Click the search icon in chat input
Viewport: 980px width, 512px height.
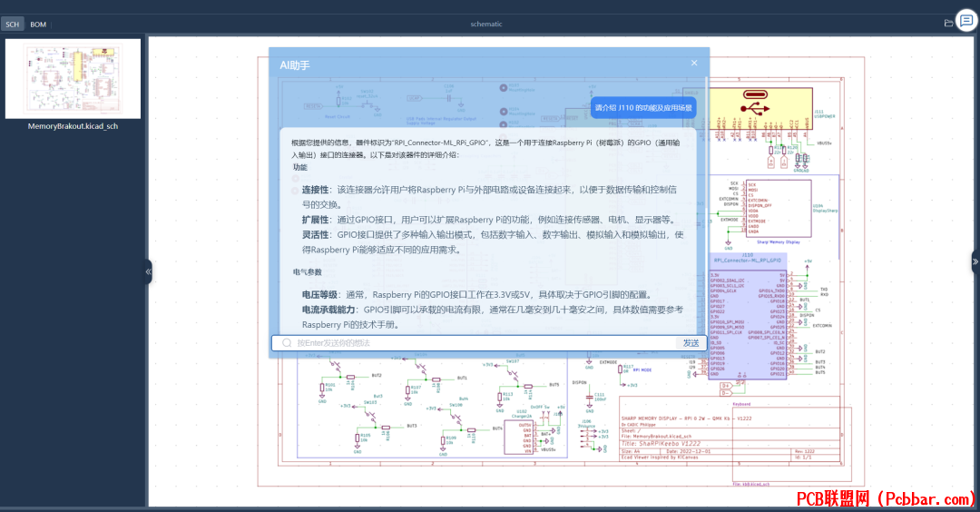287,342
